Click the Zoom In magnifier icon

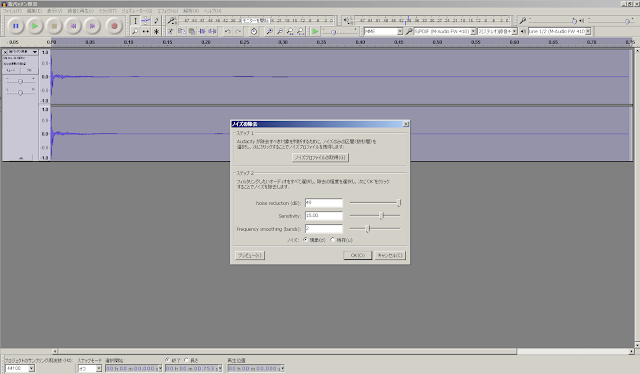[x=269, y=31]
